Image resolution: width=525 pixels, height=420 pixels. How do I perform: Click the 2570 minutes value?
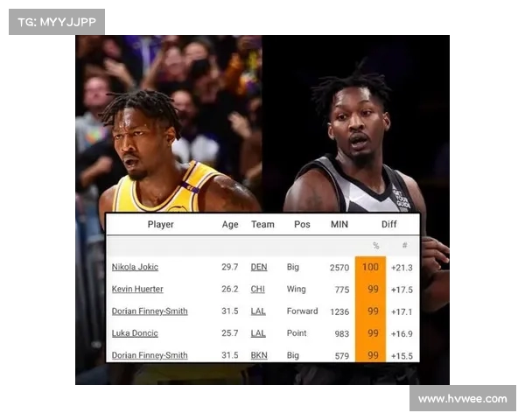[339, 268]
